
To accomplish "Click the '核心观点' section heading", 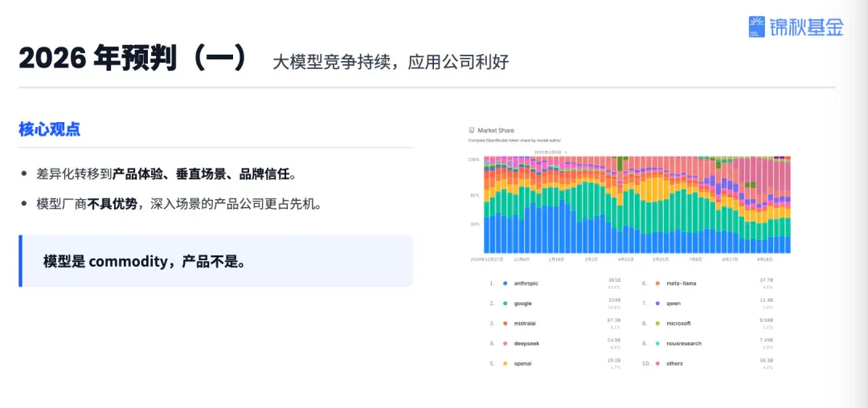I will [49, 130].
